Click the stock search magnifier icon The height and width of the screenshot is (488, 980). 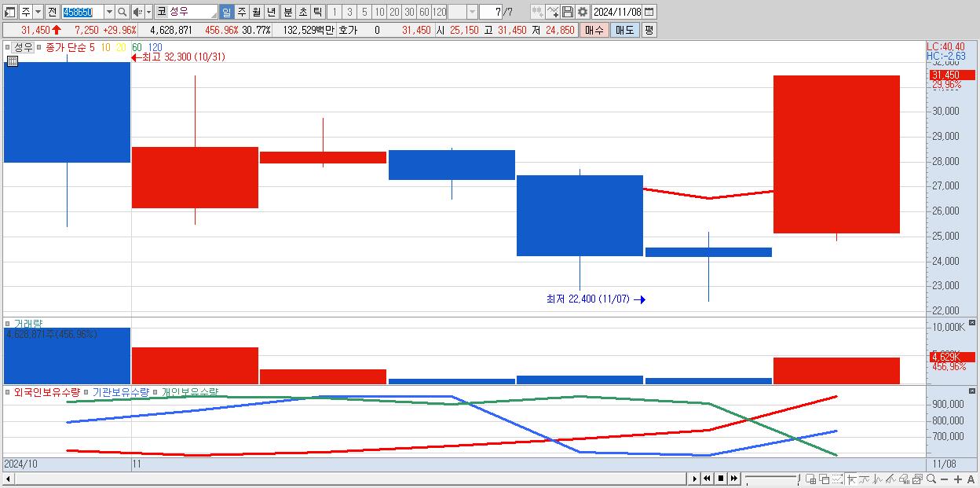click(x=122, y=12)
